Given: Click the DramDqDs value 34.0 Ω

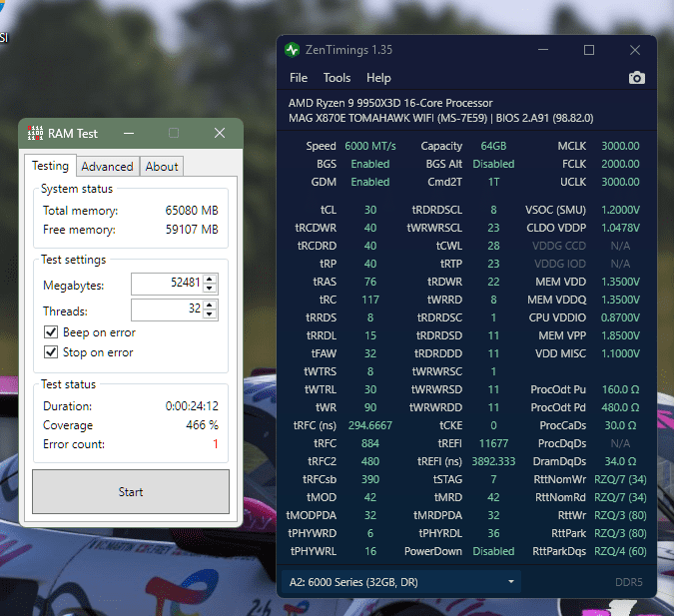Looking at the screenshot, I should [620, 461].
